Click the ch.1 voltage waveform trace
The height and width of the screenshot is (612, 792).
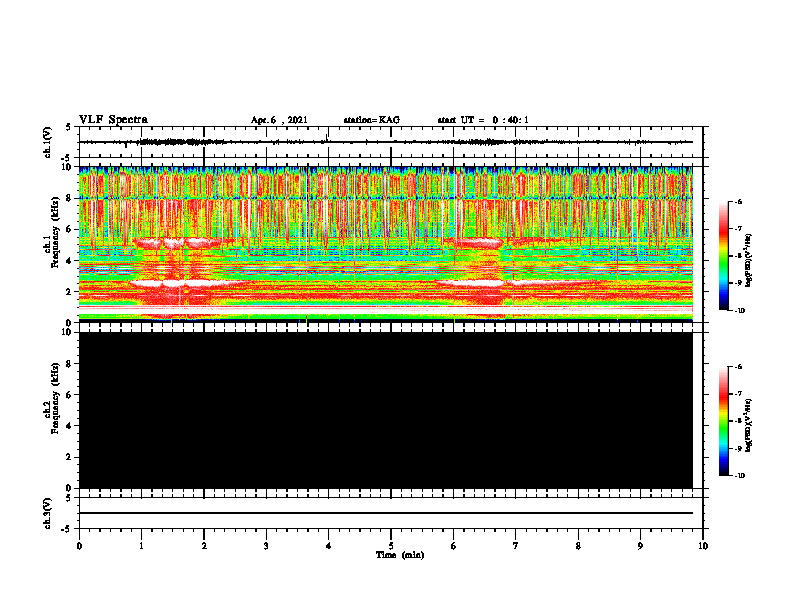coord(386,142)
